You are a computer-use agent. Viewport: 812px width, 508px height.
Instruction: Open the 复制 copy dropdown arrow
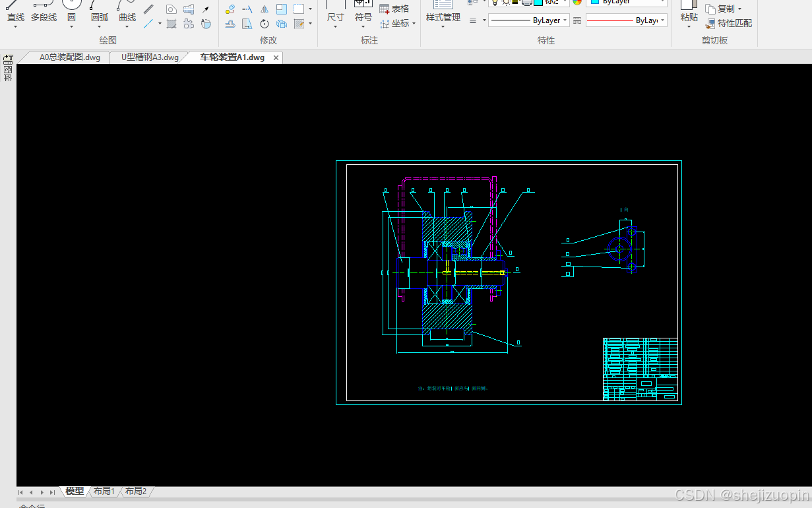739,9
